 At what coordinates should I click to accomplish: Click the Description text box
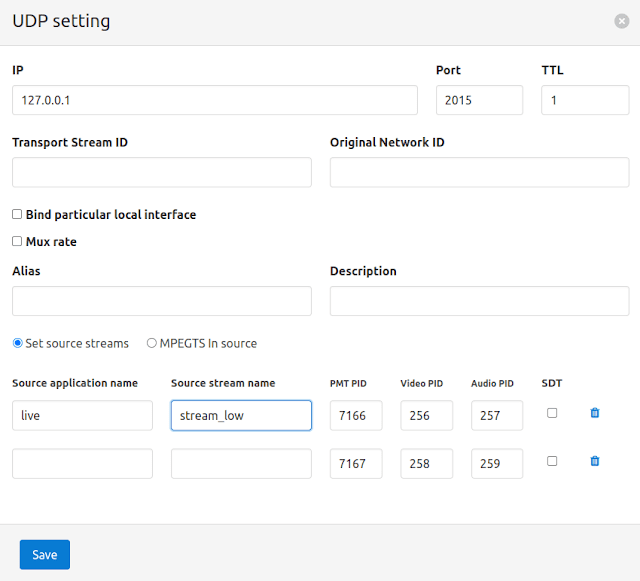479,301
